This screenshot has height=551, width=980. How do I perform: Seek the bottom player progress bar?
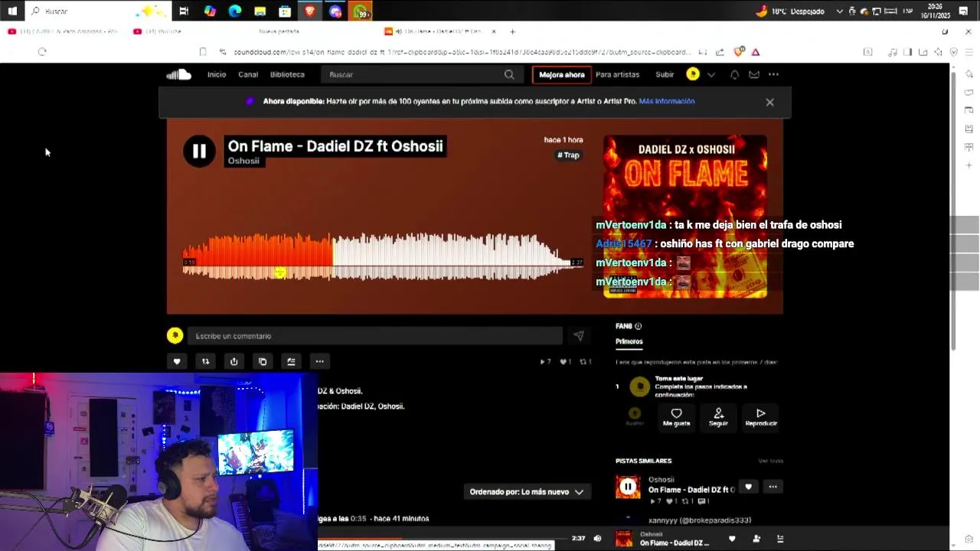click(443, 538)
